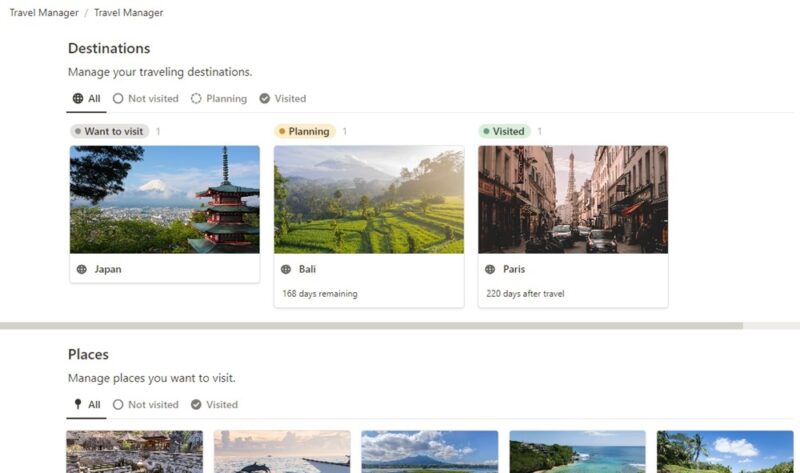Switch to Visited tab in Places
The height and width of the screenshot is (473, 800).
(214, 405)
